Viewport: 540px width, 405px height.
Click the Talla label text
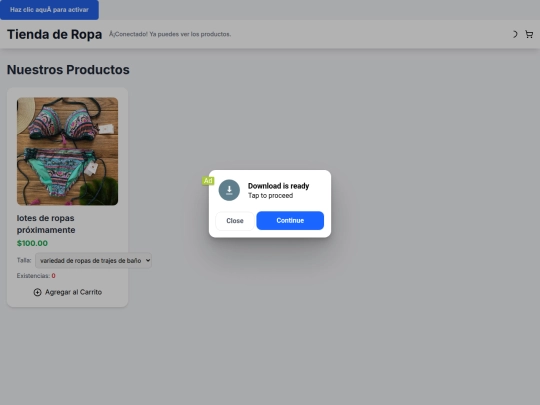(24, 260)
